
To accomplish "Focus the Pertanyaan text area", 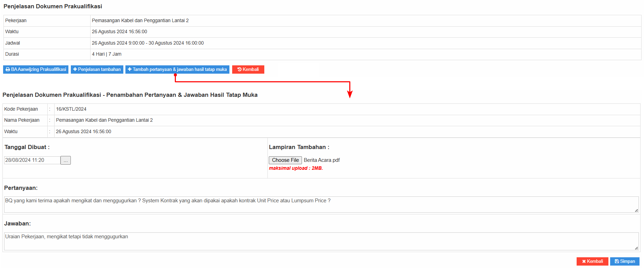I will [321, 204].
